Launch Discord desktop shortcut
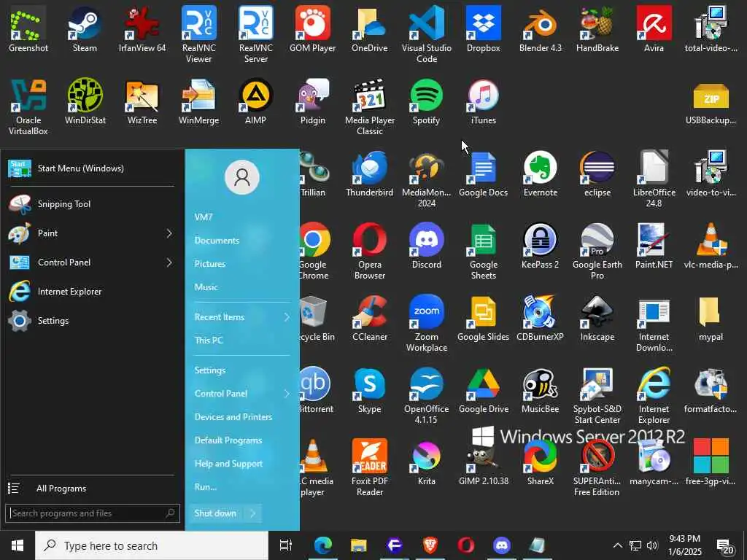 pyautogui.click(x=426, y=246)
